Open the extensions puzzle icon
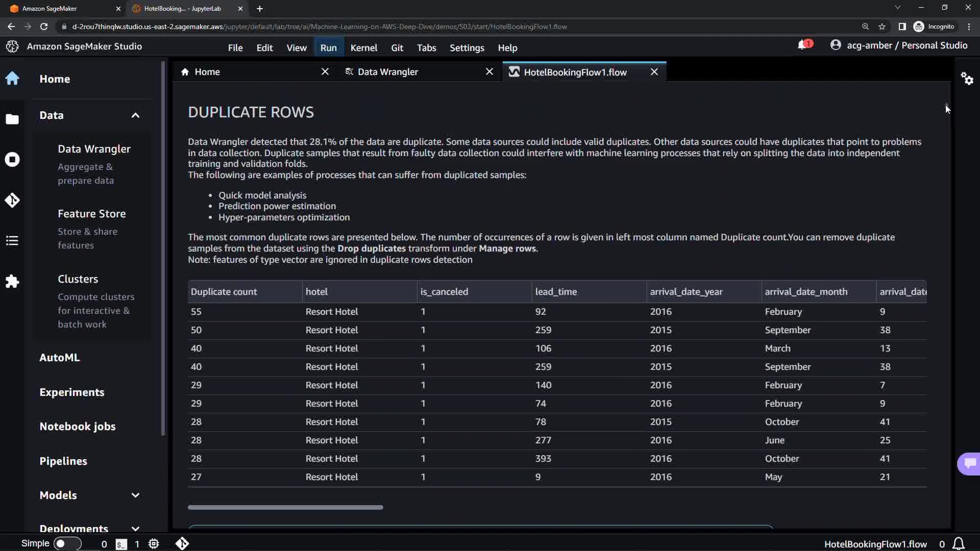Screen dimensions: 980x551 [12, 281]
